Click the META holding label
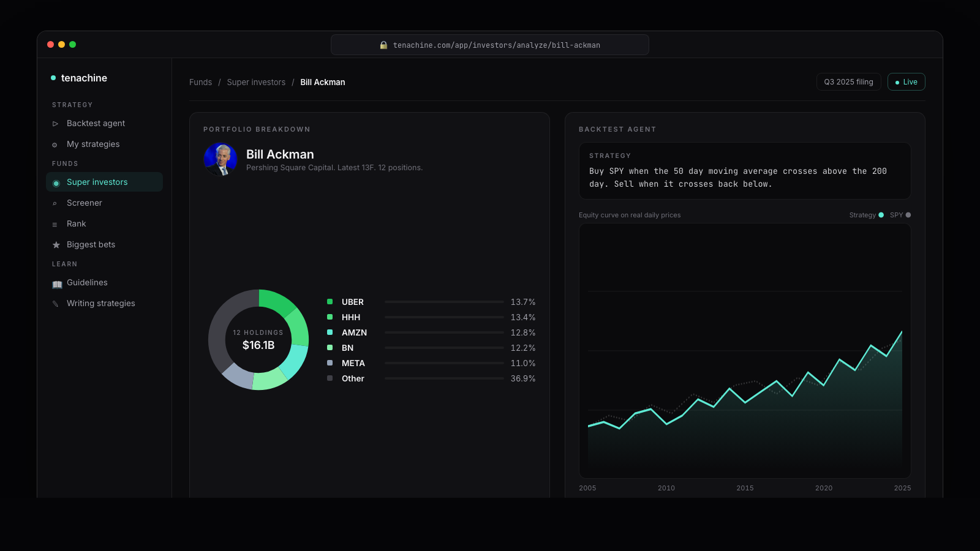This screenshot has width=980, height=551. 353,363
